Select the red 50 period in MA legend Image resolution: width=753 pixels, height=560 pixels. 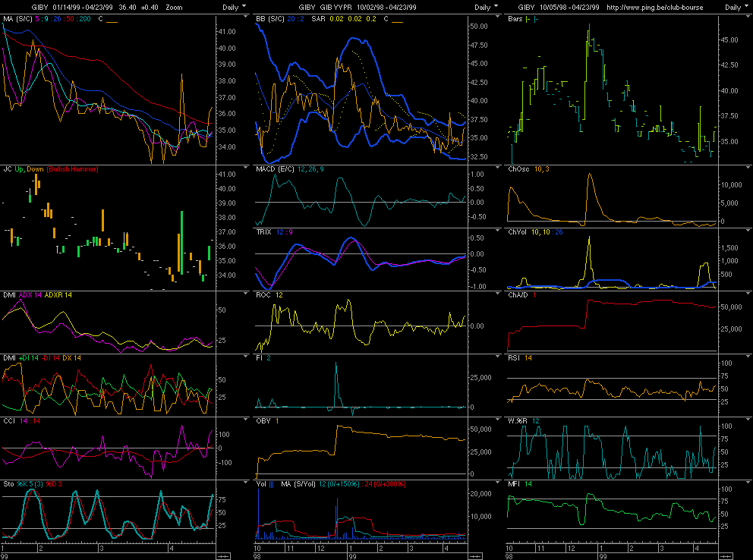pos(70,19)
